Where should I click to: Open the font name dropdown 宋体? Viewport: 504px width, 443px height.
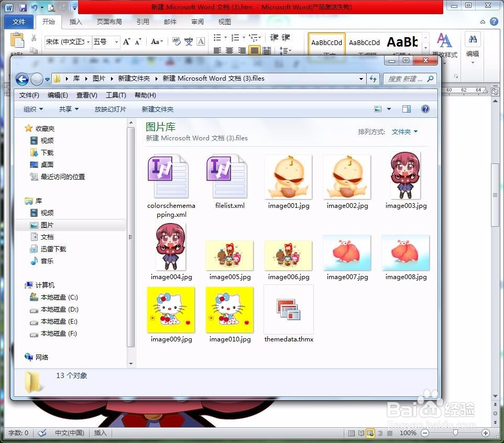tap(88, 42)
